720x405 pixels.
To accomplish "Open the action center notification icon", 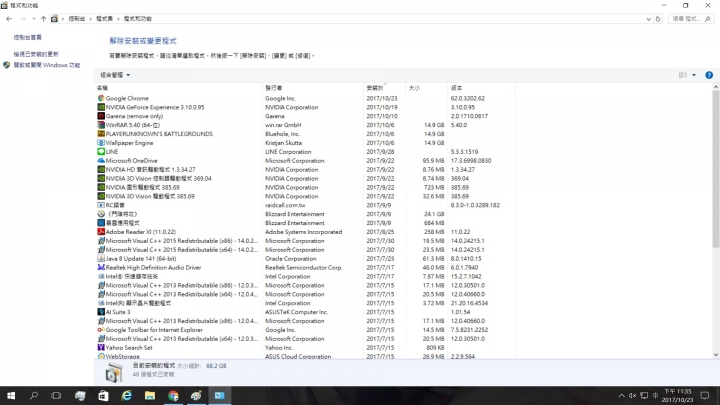I will (x=705, y=395).
